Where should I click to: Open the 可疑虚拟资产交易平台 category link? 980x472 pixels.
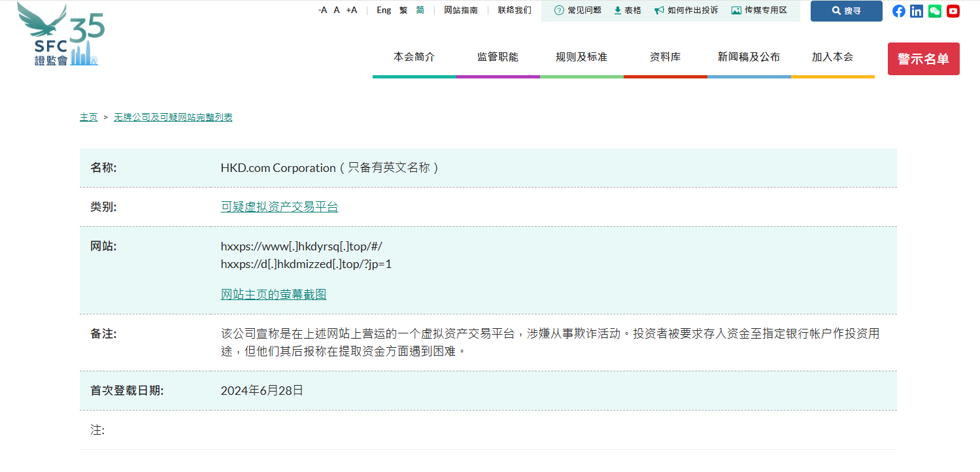click(x=279, y=206)
